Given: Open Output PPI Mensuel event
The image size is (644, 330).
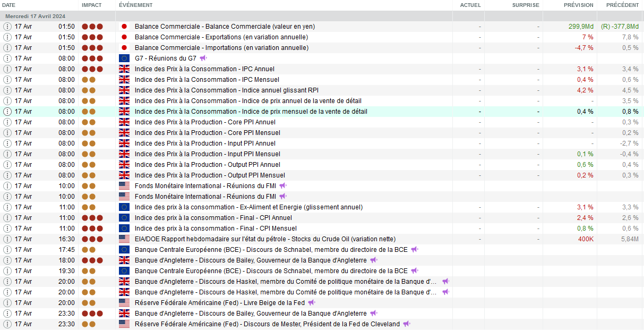Looking at the screenshot, I should [x=210, y=175].
